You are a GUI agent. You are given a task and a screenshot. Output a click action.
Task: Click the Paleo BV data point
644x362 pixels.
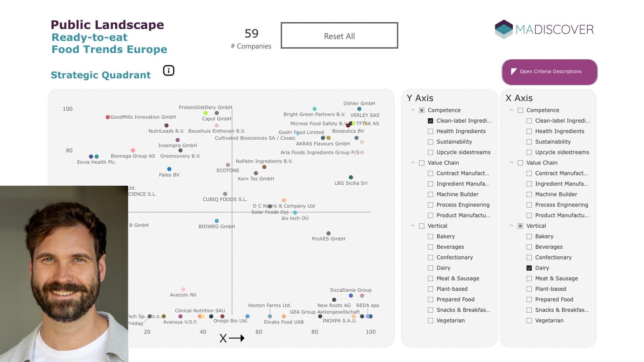pos(169,169)
